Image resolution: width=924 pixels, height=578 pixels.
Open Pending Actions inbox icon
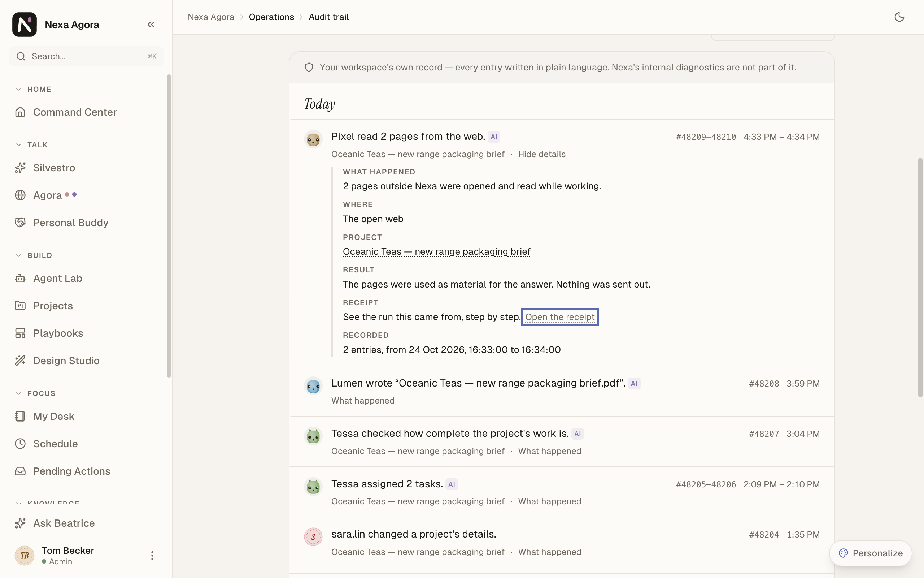[x=20, y=471]
